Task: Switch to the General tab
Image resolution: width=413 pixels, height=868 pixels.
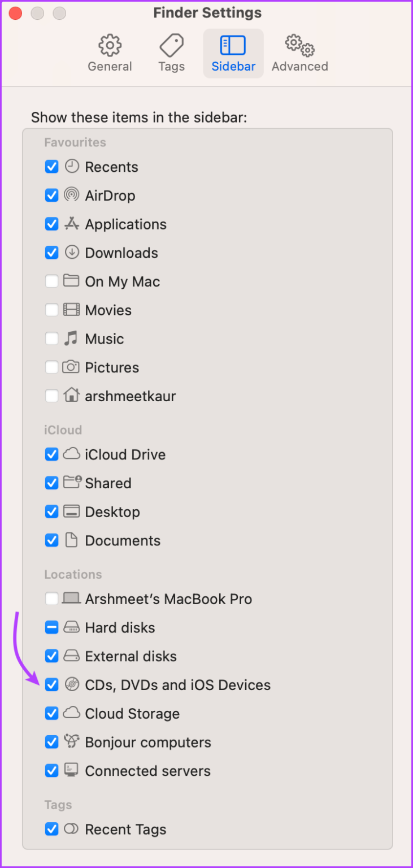Action: tap(110, 53)
